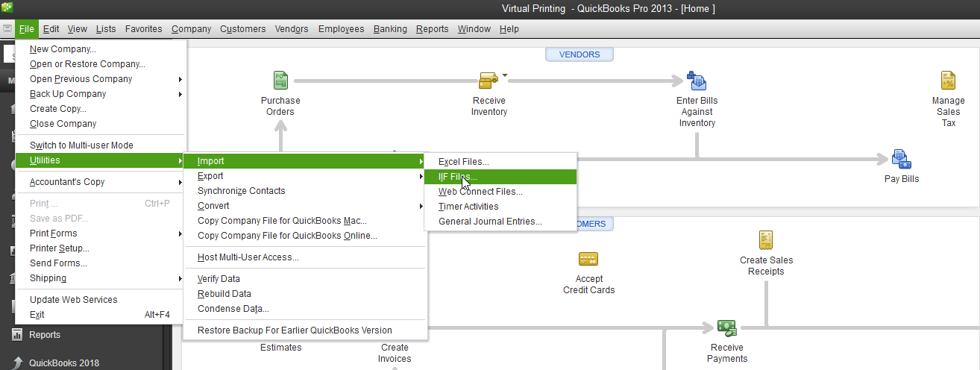Open the Reports menu in menu bar

point(432,29)
